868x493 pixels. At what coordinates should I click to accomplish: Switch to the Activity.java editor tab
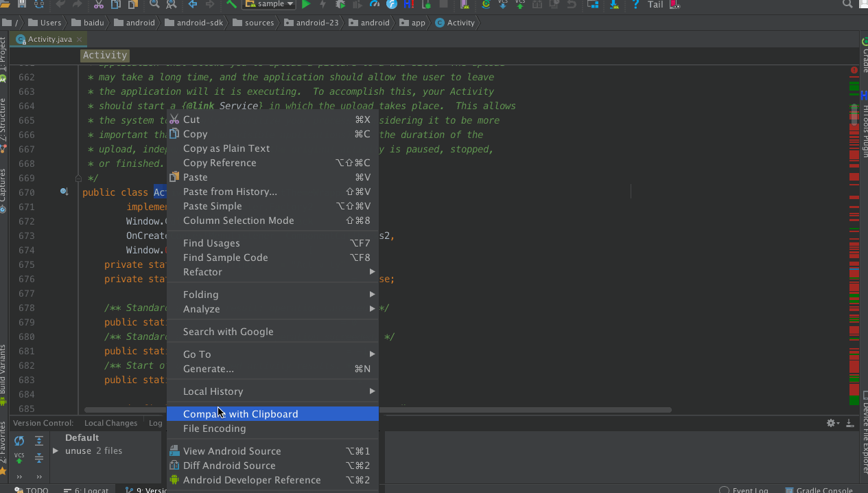49,39
